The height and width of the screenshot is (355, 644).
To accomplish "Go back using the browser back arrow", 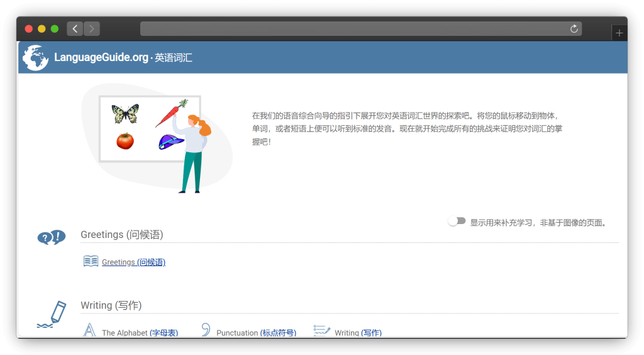I will 75,29.
